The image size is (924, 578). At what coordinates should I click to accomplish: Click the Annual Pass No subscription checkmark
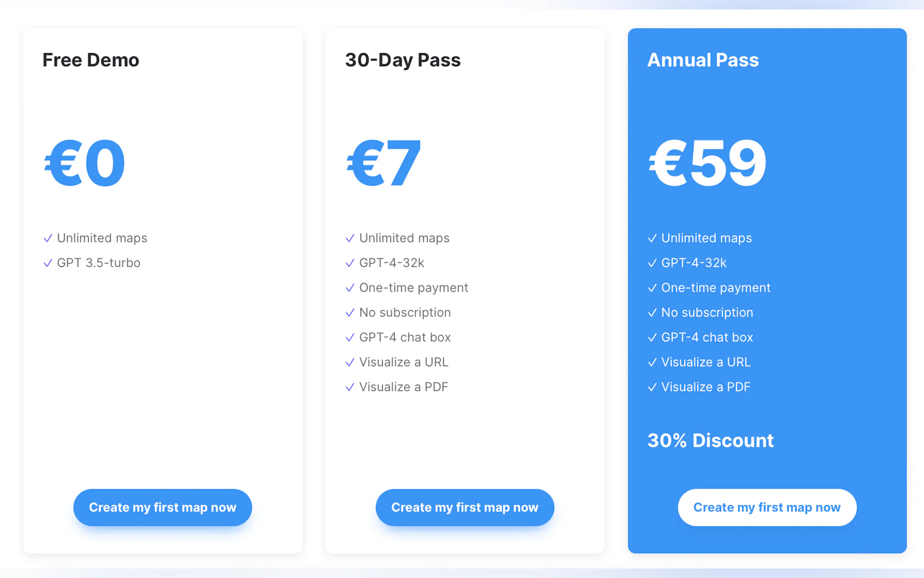pyautogui.click(x=652, y=313)
